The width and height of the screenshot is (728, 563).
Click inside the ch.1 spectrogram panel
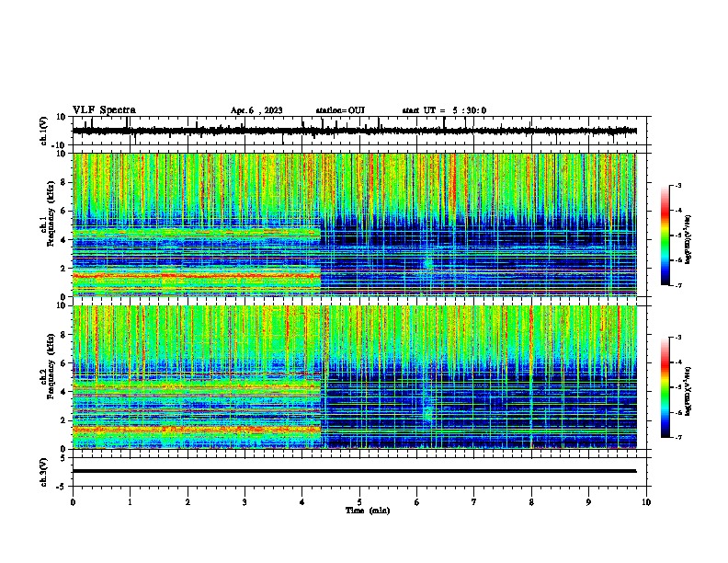pos(355,224)
